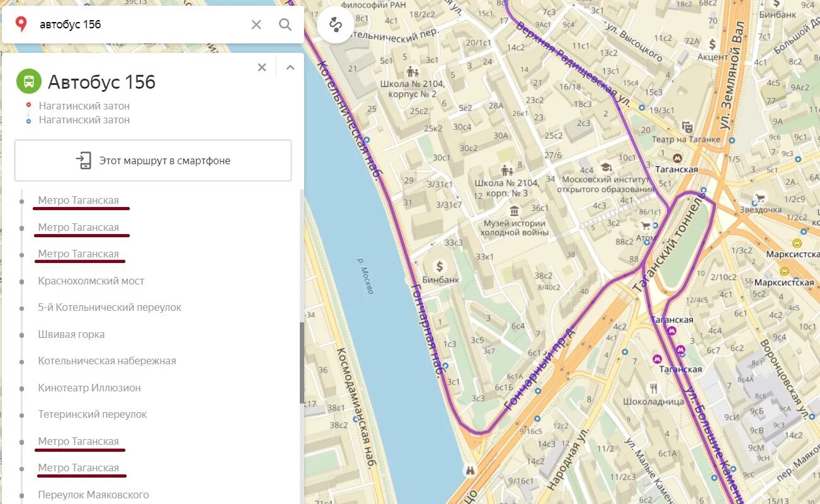The image size is (820, 504).
Task: Click the brown Таганская metro icon
Action: (678, 158)
